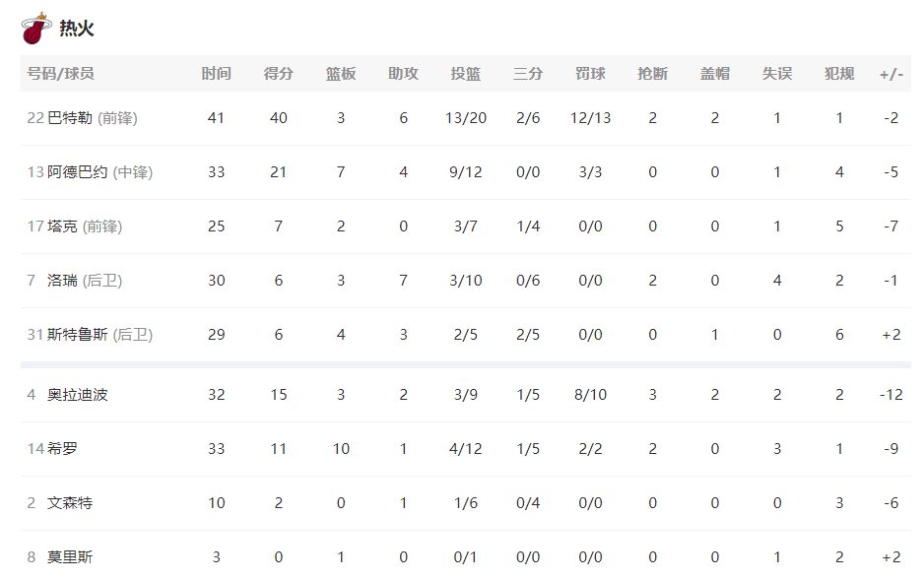The image size is (924, 581).
Task: Select player 希罗 row name
Action: point(62,449)
